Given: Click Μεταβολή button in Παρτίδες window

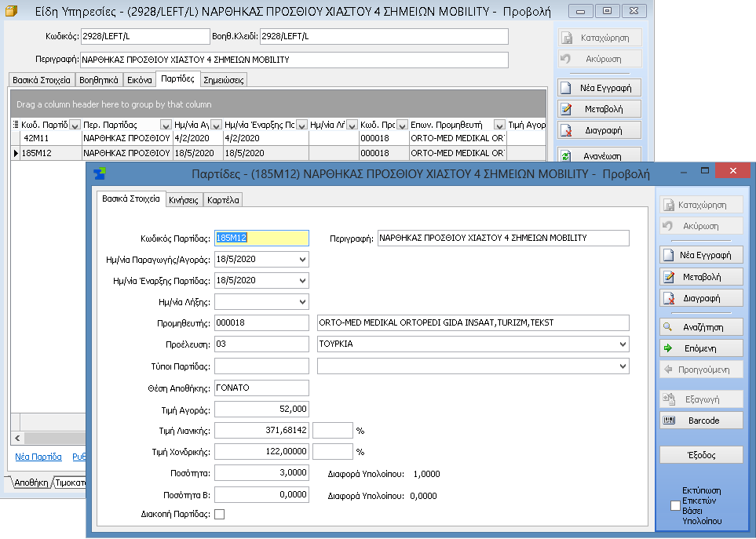Looking at the screenshot, I should click(701, 276).
